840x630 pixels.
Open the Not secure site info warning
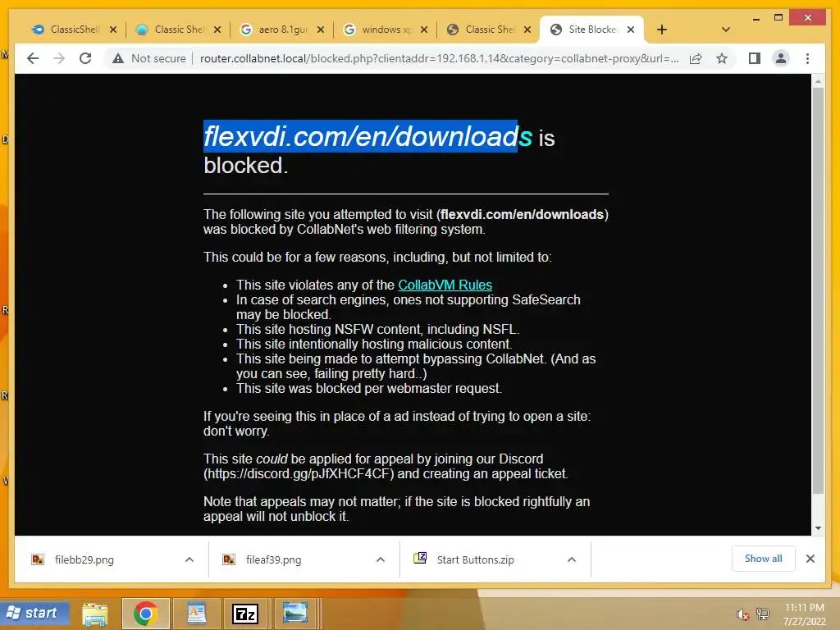coord(149,58)
